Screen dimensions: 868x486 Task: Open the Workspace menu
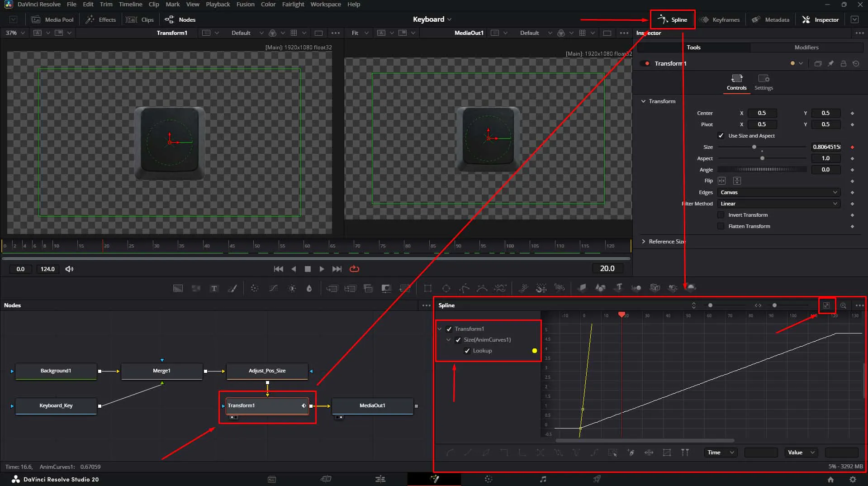[x=326, y=5]
